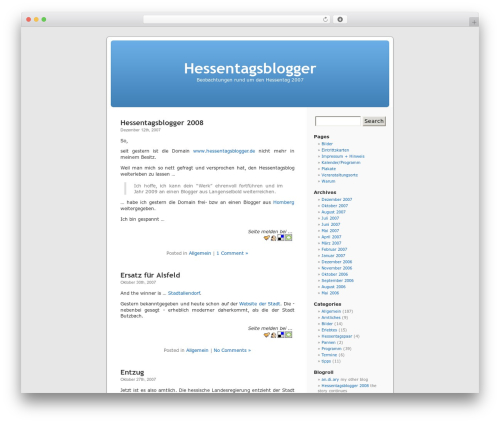
Task: Open the Veranstaltungsorte page
Action: tap(339, 175)
